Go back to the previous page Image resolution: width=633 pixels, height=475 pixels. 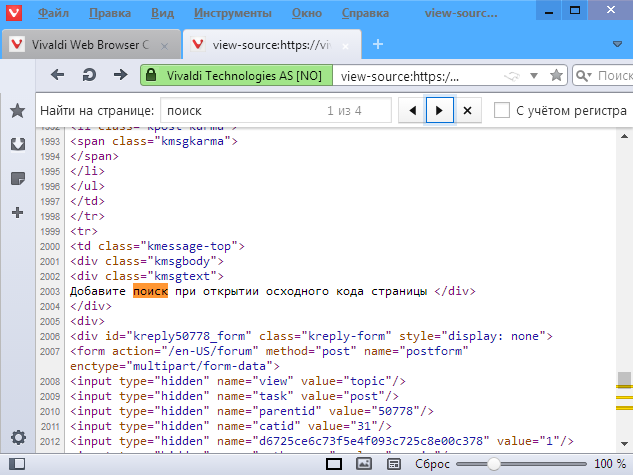[x=57, y=75]
